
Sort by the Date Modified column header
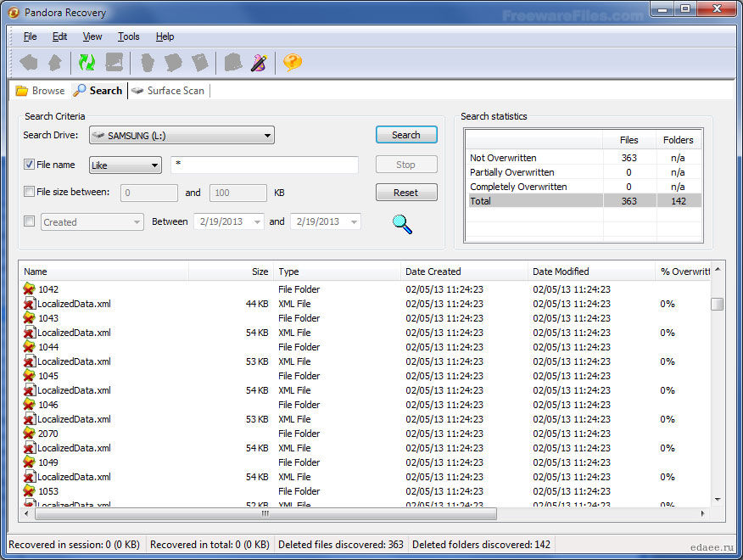(591, 272)
